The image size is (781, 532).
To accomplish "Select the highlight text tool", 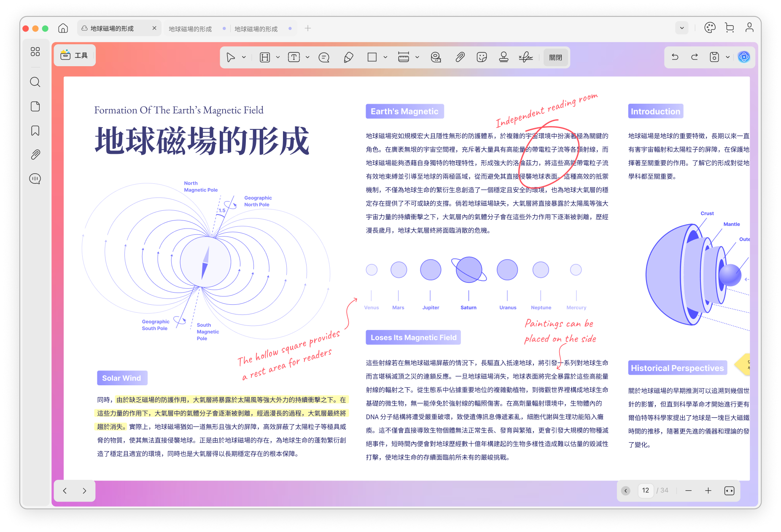I will [265, 57].
